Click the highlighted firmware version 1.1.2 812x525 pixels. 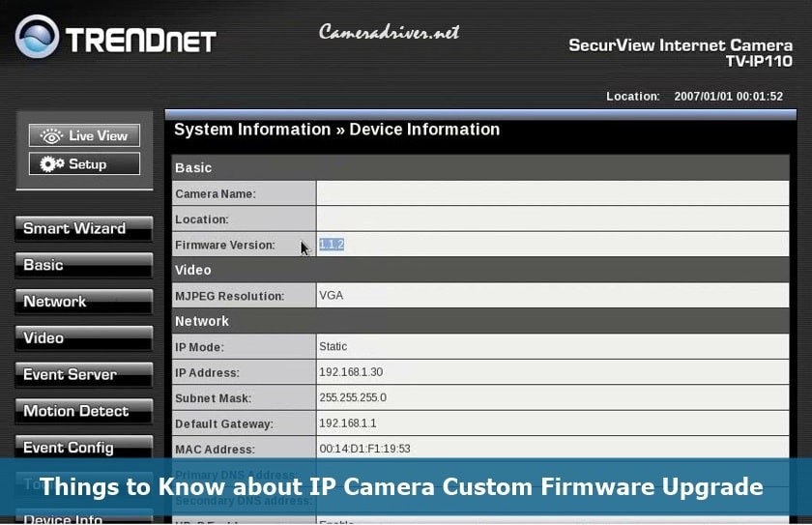(x=332, y=245)
